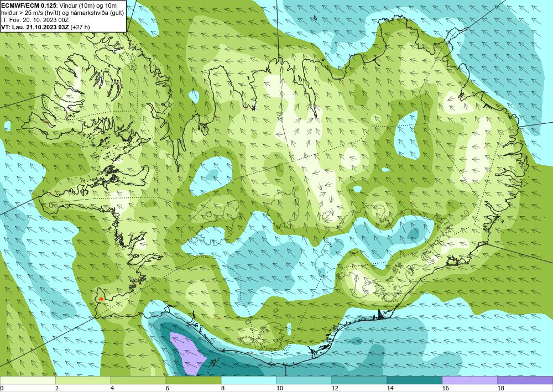
Task: Click the legend label '16'
Action: click(445, 389)
